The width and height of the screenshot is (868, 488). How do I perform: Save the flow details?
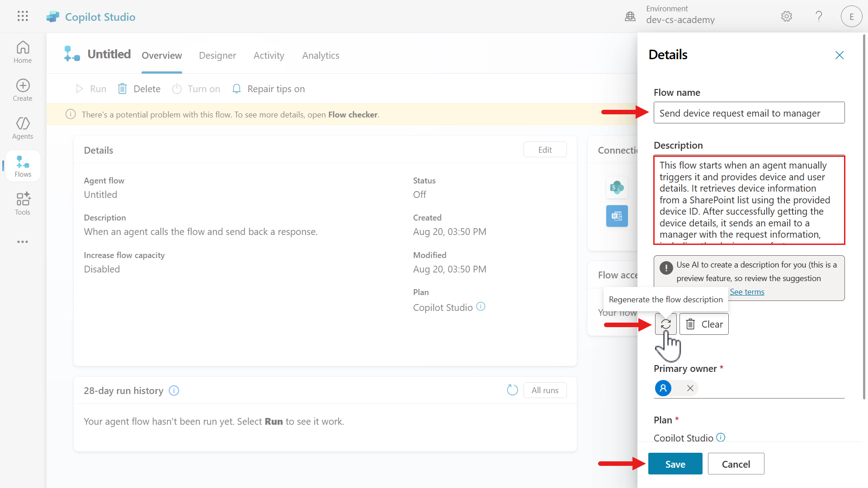[x=675, y=464]
